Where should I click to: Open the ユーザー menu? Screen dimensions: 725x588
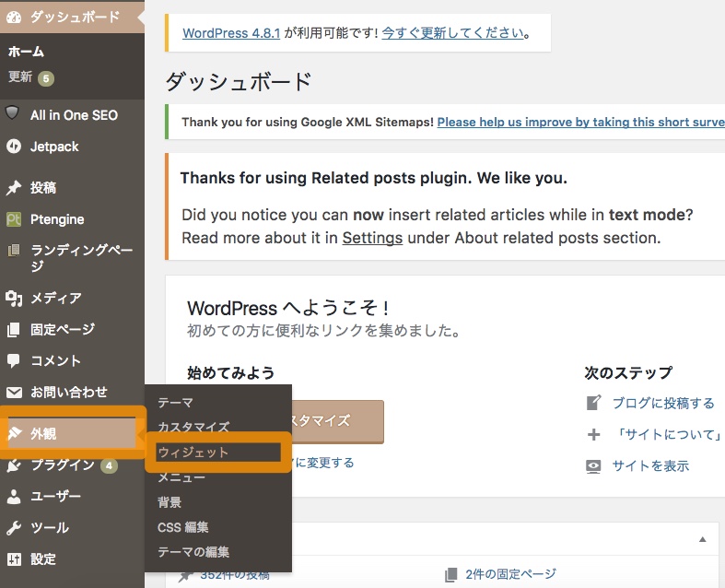72,497
